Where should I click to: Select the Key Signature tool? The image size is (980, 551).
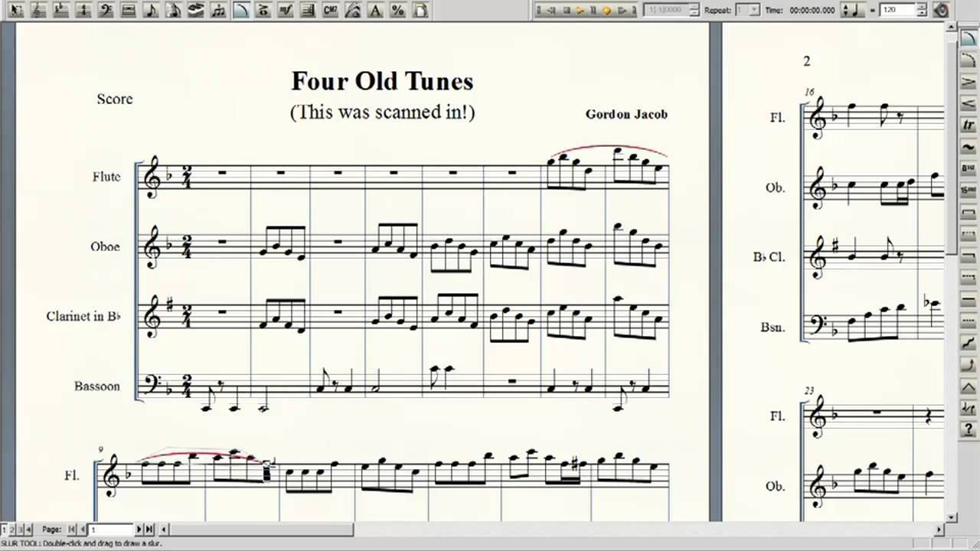pyautogui.click(x=60, y=10)
